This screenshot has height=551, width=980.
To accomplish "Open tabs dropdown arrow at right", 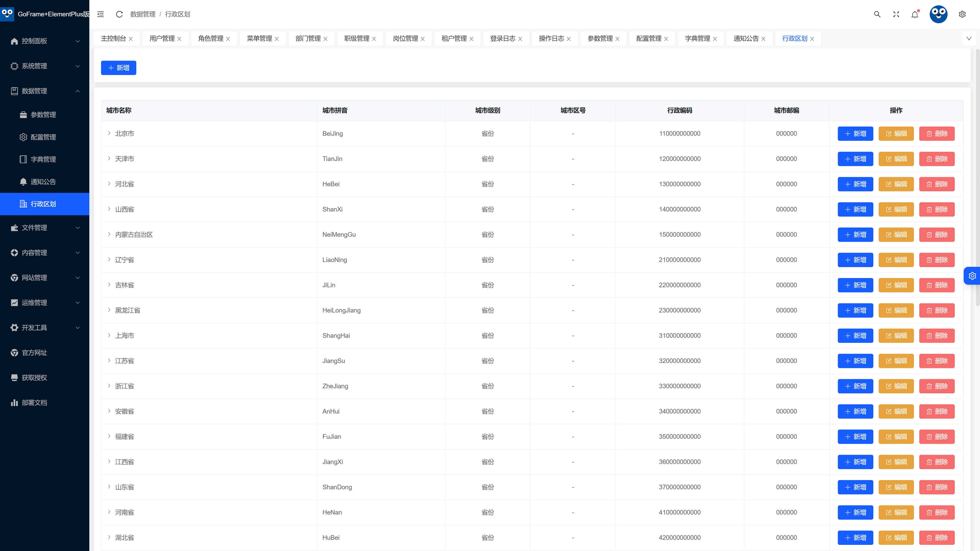I will click(x=969, y=39).
